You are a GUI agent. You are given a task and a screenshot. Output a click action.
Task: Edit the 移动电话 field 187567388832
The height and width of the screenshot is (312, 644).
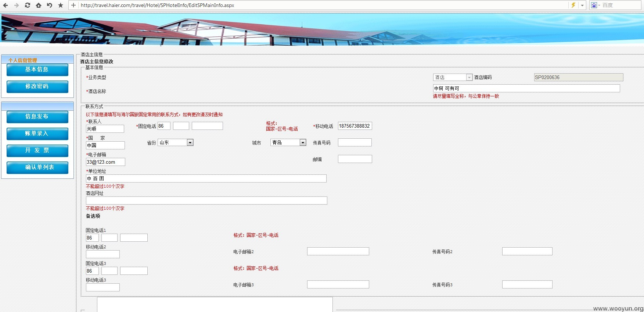(x=355, y=126)
